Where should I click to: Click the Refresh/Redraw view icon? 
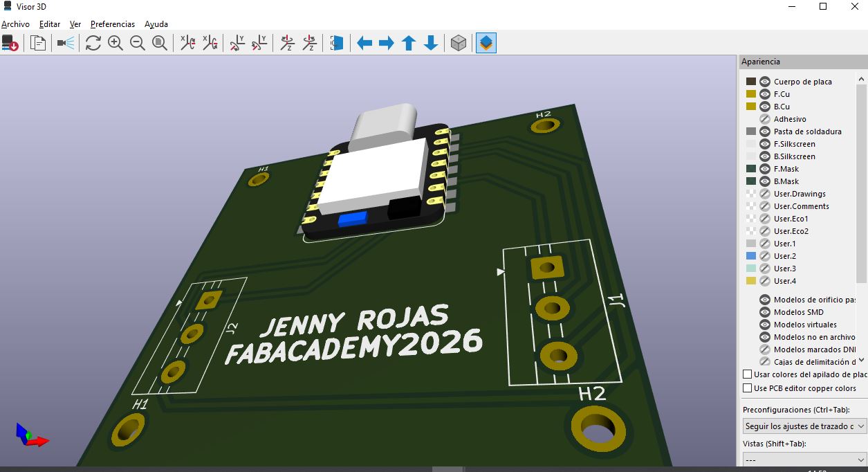(x=94, y=42)
